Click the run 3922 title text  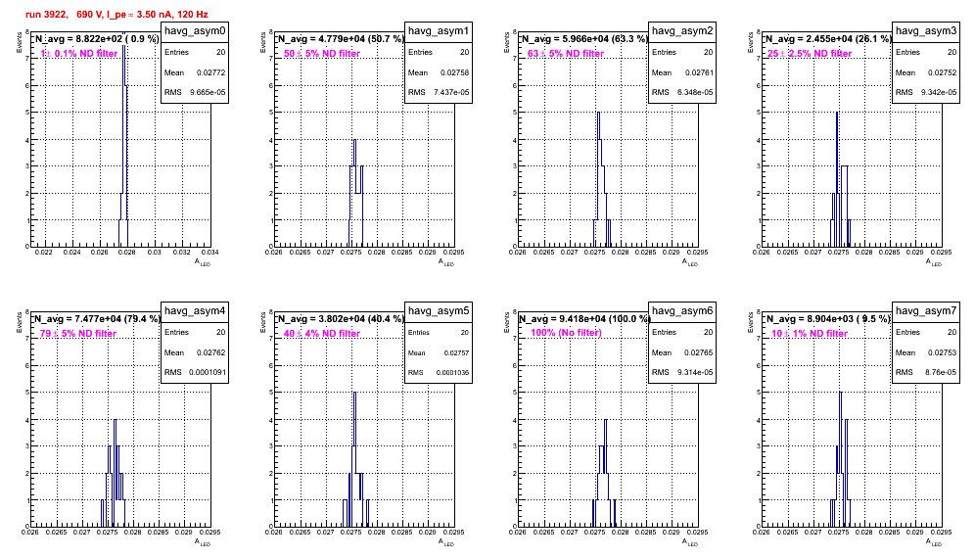[116, 15]
